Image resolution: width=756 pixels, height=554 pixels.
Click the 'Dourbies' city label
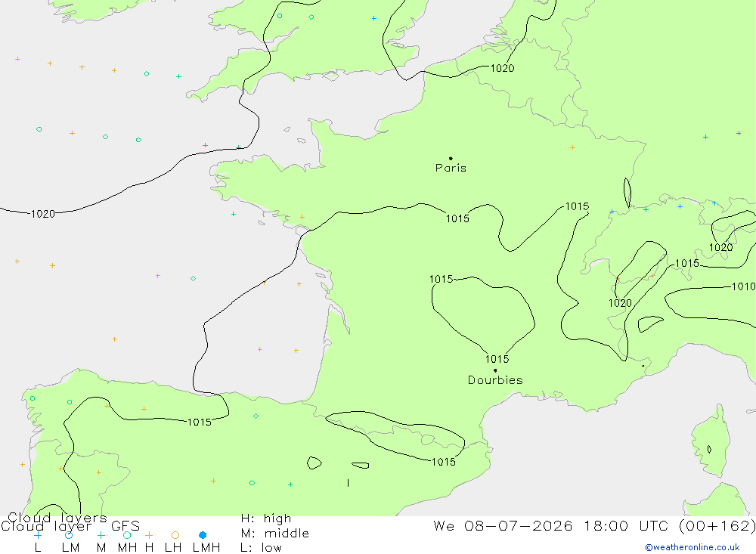coord(495,380)
